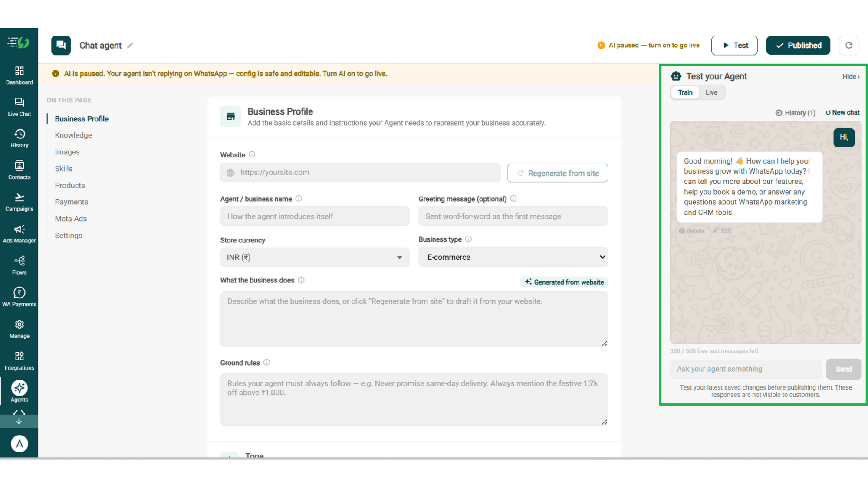Jump to Settings section
The image size is (868, 488).
coord(69,235)
